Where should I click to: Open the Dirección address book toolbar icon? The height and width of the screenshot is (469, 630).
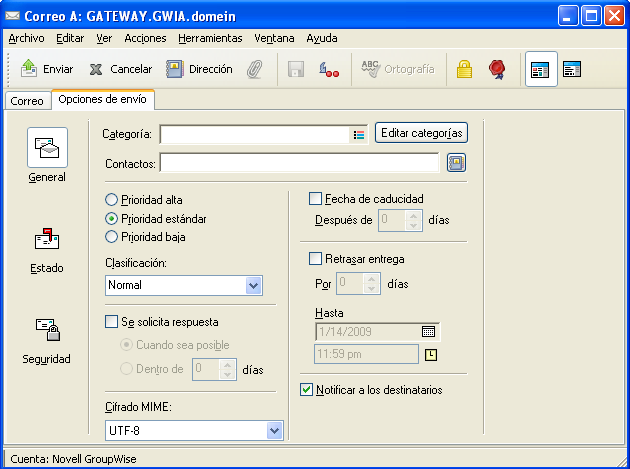pos(175,69)
